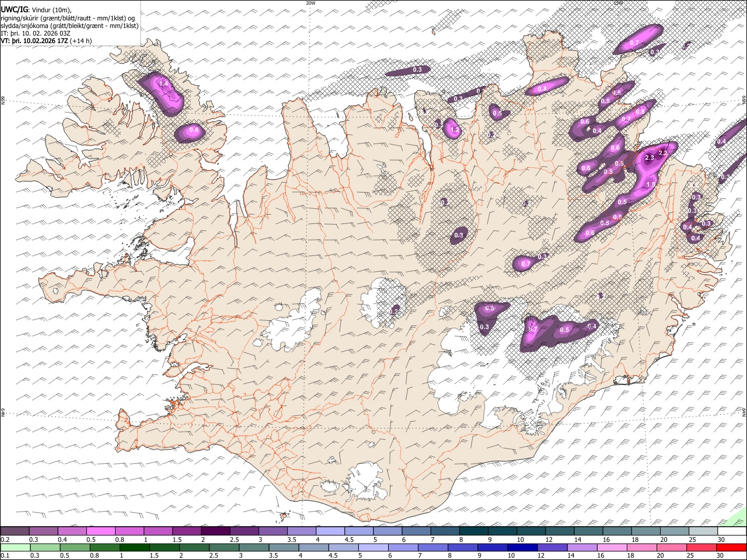Select the 0.5 bright pink swatch in upper legend row

tap(102, 531)
